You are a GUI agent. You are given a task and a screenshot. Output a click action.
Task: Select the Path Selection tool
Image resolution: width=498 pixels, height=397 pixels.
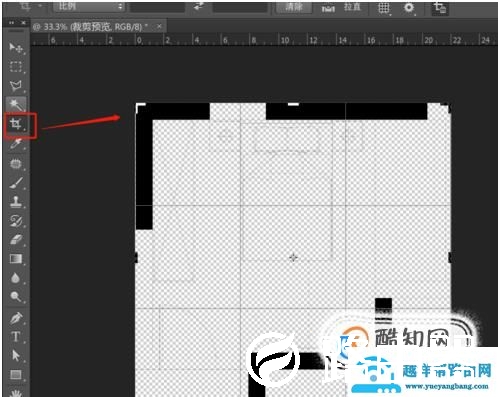point(16,356)
